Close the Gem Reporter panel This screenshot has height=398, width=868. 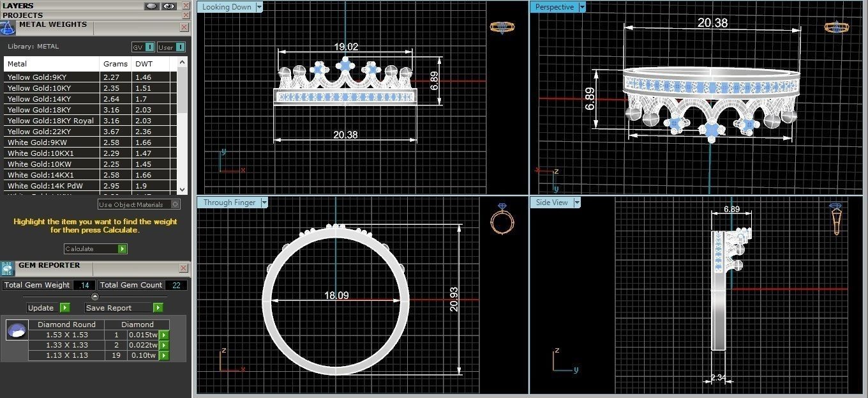pos(184,268)
